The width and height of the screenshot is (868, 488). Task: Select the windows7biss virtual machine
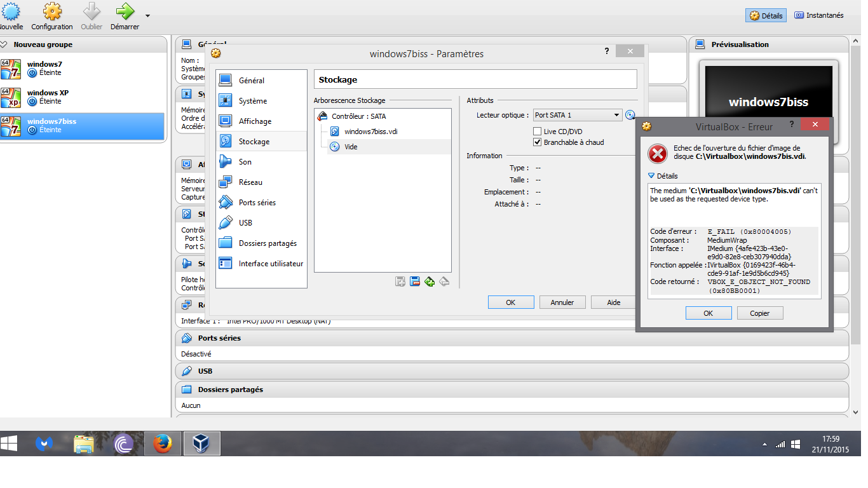(83, 126)
